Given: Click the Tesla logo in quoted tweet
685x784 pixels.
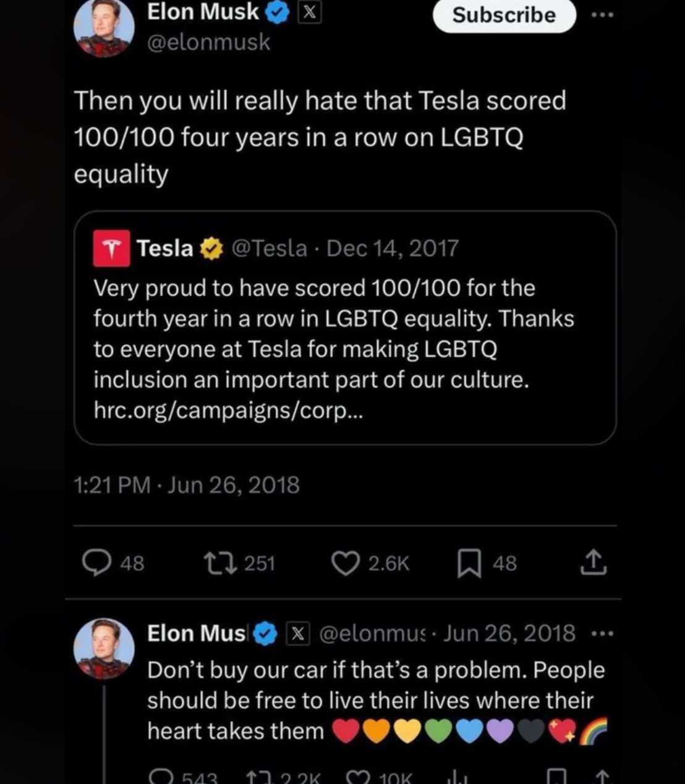Looking at the screenshot, I should tap(111, 248).
